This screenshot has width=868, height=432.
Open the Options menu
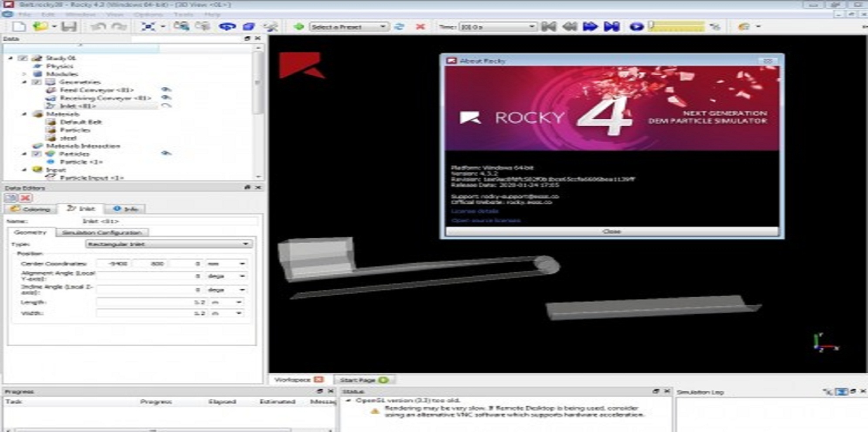point(148,14)
